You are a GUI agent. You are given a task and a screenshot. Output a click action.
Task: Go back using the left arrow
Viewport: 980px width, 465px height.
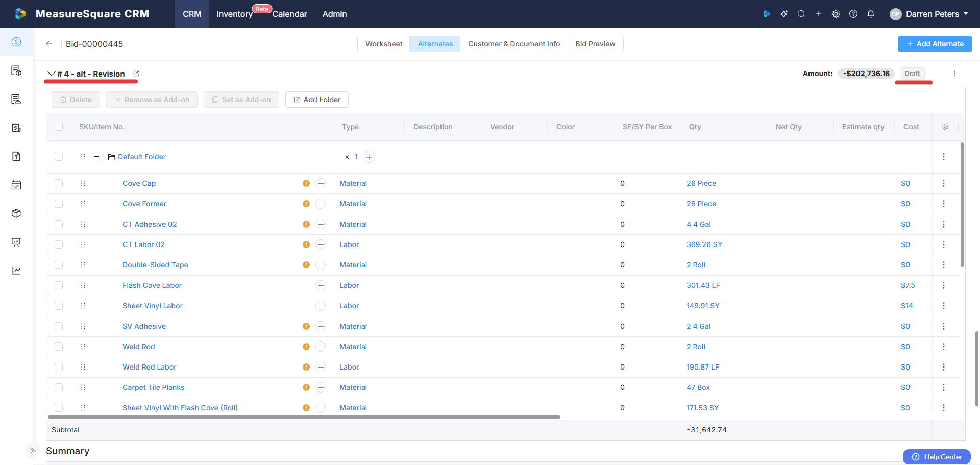tap(49, 44)
